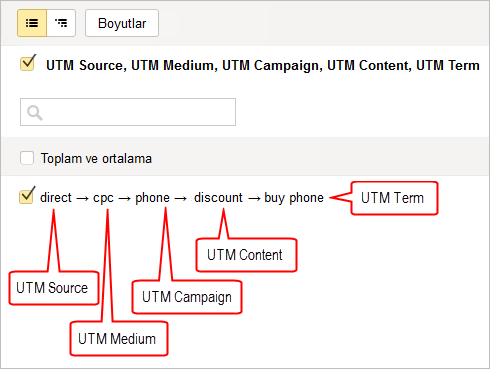The height and width of the screenshot is (369, 490).
Task: Click the discount content value
Action: point(218,198)
